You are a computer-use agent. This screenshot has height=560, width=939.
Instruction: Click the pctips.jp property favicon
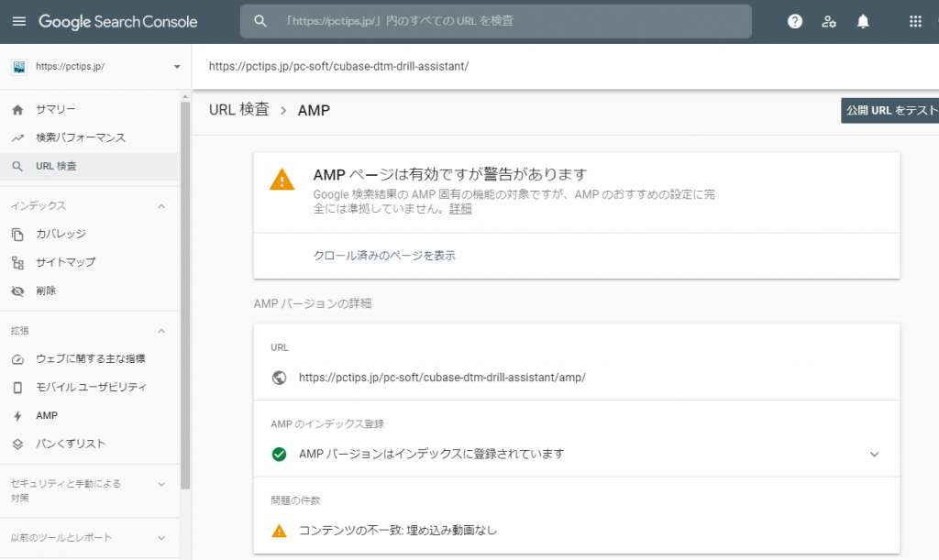(19, 66)
